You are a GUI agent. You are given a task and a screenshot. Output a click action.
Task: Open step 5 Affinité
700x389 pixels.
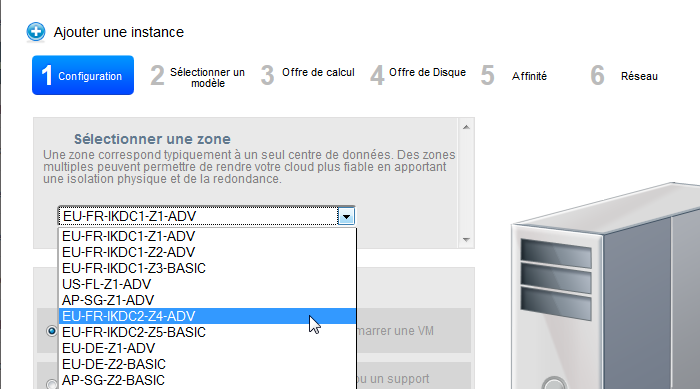point(514,75)
